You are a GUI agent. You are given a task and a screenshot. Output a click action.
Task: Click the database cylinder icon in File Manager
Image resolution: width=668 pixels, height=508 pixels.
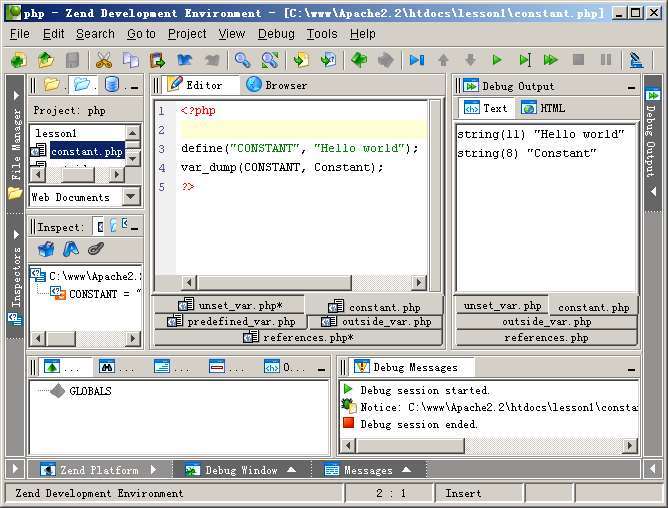[x=112, y=84]
